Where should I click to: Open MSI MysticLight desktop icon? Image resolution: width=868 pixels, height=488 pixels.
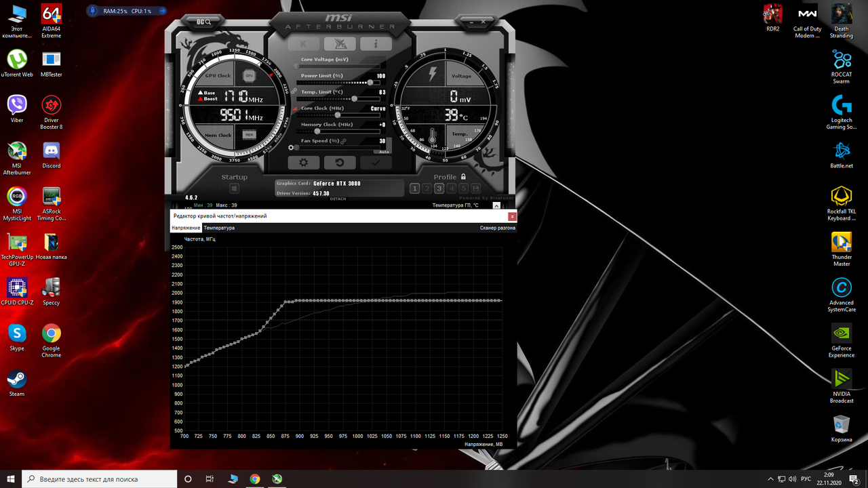17,203
